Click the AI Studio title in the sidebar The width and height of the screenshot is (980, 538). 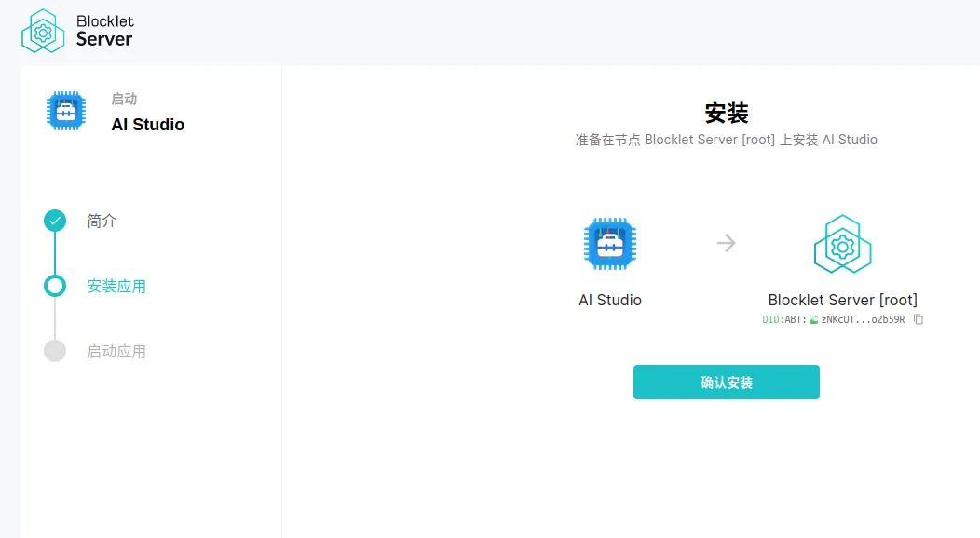click(148, 125)
